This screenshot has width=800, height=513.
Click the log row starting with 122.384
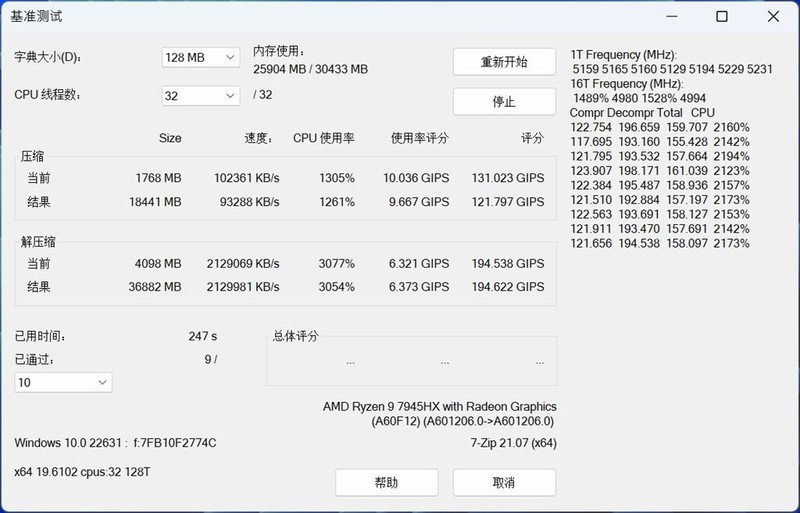(660, 185)
